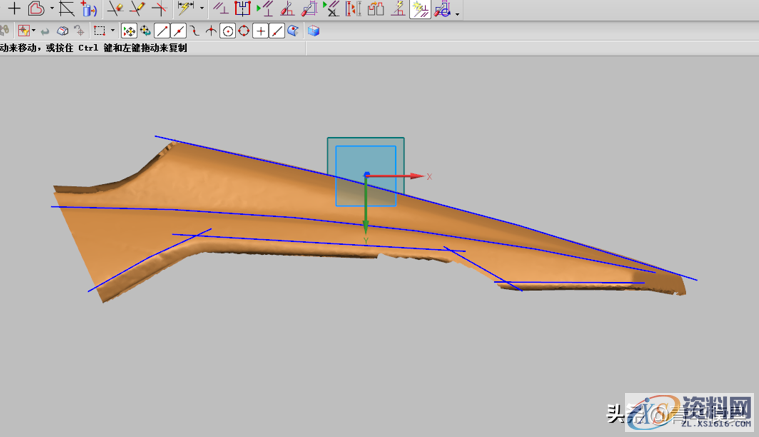Toggle the snap to end point option
Image resolution: width=759 pixels, height=437 pixels.
[x=162, y=31]
